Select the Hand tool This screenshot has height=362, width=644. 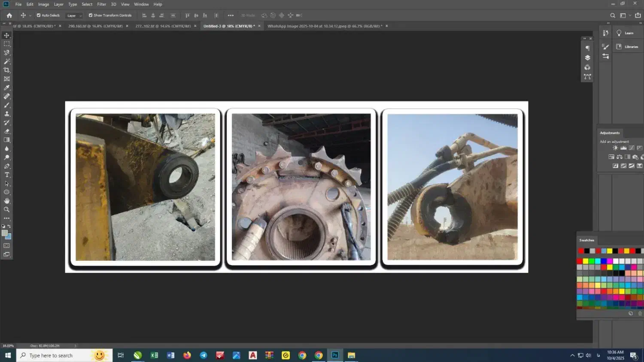pos(7,201)
